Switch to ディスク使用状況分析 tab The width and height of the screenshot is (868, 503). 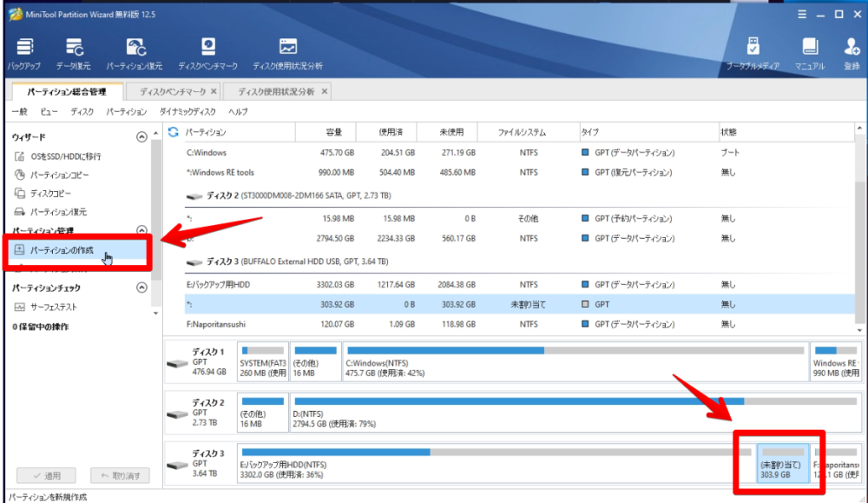pos(276,91)
